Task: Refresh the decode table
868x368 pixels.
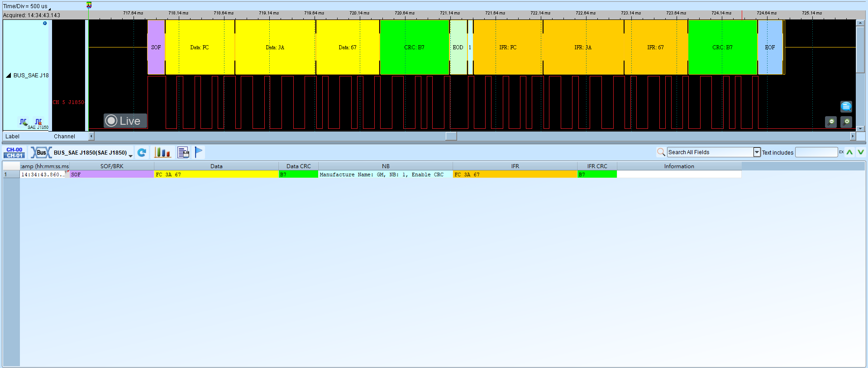Action: click(x=142, y=152)
